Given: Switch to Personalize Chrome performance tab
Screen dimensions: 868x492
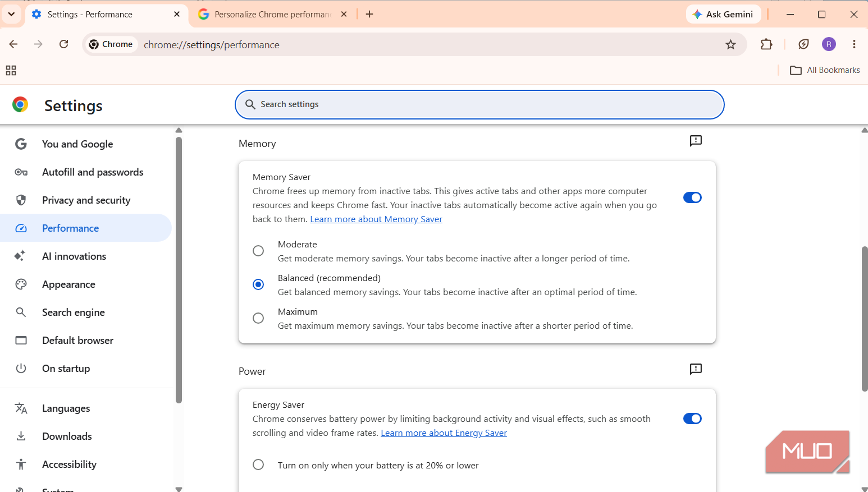Looking at the screenshot, I should point(272,15).
